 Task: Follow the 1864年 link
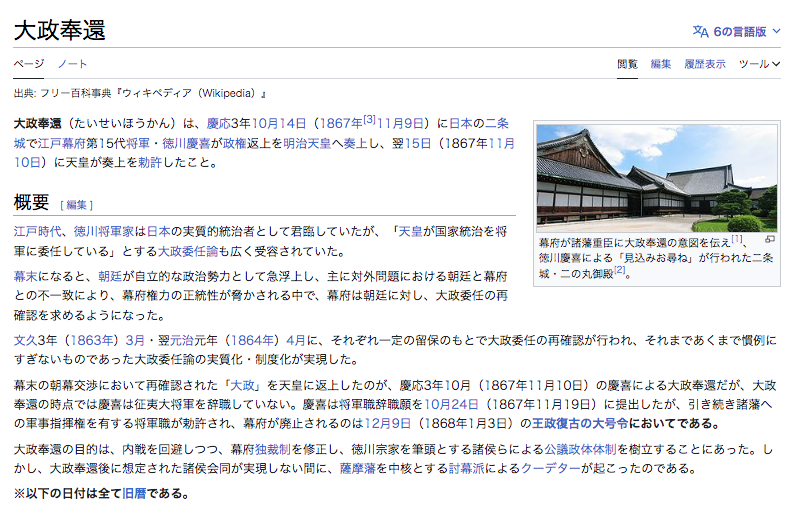(x=252, y=340)
